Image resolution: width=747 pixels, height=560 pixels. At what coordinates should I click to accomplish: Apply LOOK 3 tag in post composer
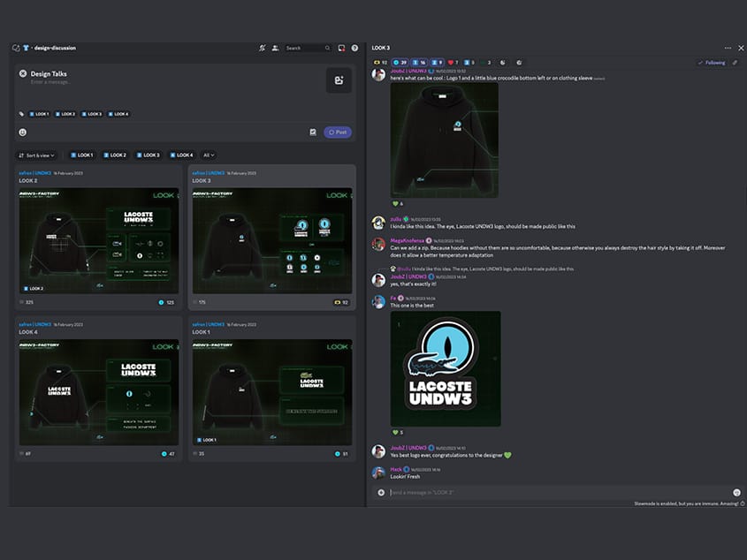tap(91, 114)
